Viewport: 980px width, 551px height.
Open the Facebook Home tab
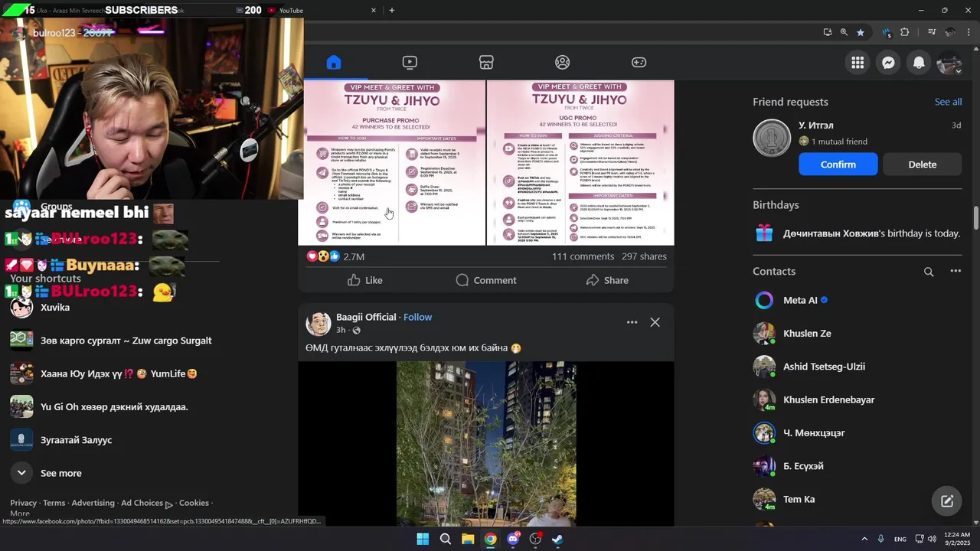pos(333,63)
